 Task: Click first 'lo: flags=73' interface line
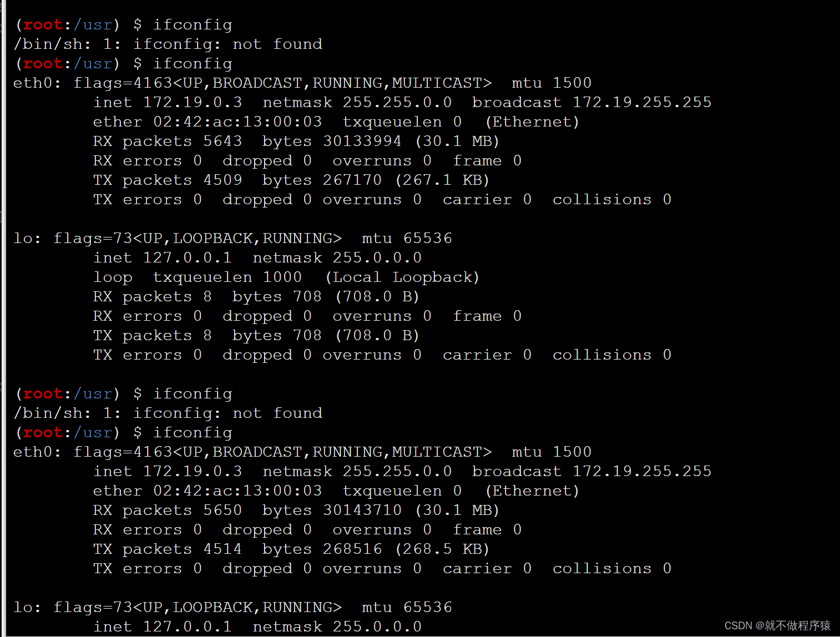178,239
